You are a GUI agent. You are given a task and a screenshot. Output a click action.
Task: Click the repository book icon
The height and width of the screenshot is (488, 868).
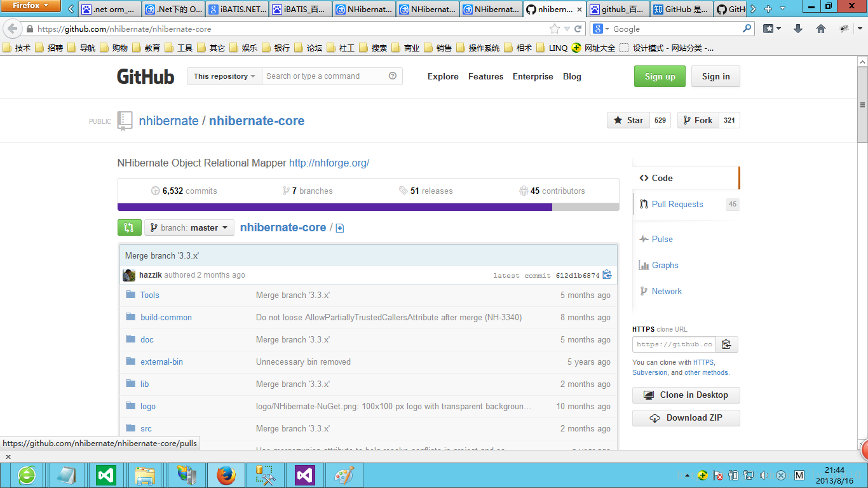(125, 121)
